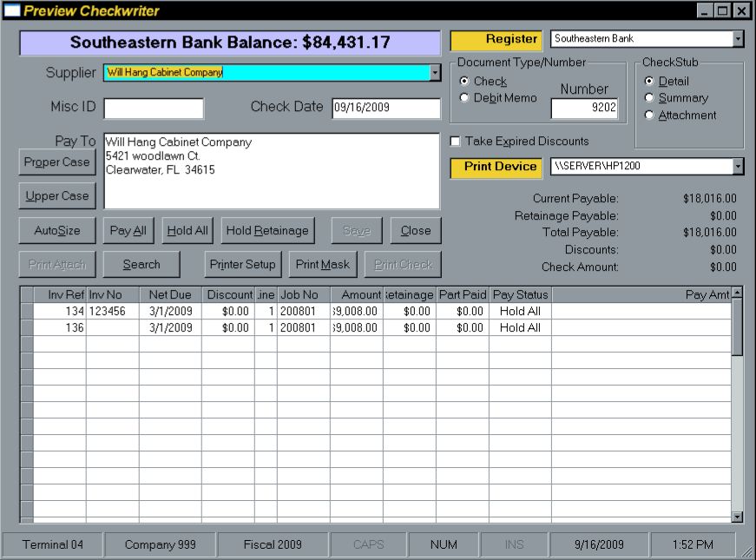The width and height of the screenshot is (756, 560).
Task: Click the Close button beside Save
Action: click(416, 231)
